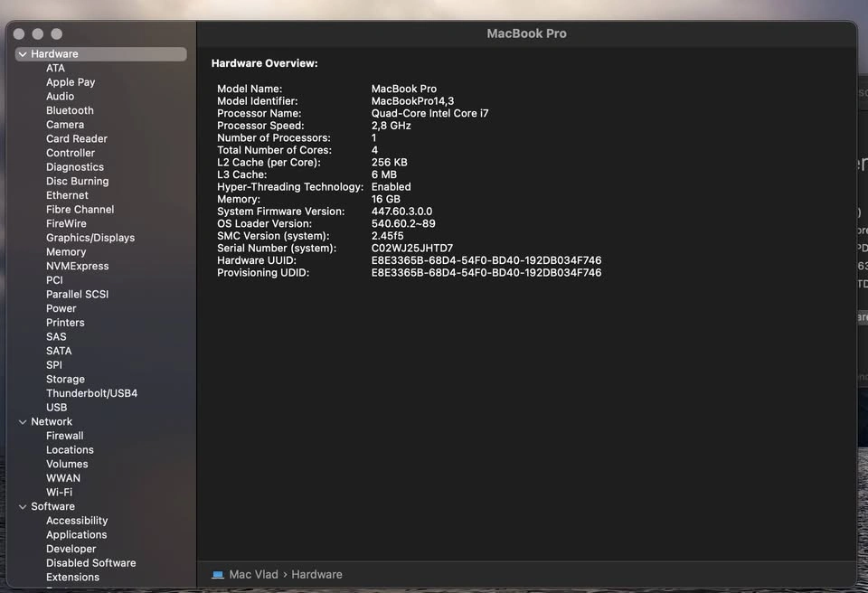Select Applications under Software
Viewport: 868px width, 593px height.
[76, 535]
